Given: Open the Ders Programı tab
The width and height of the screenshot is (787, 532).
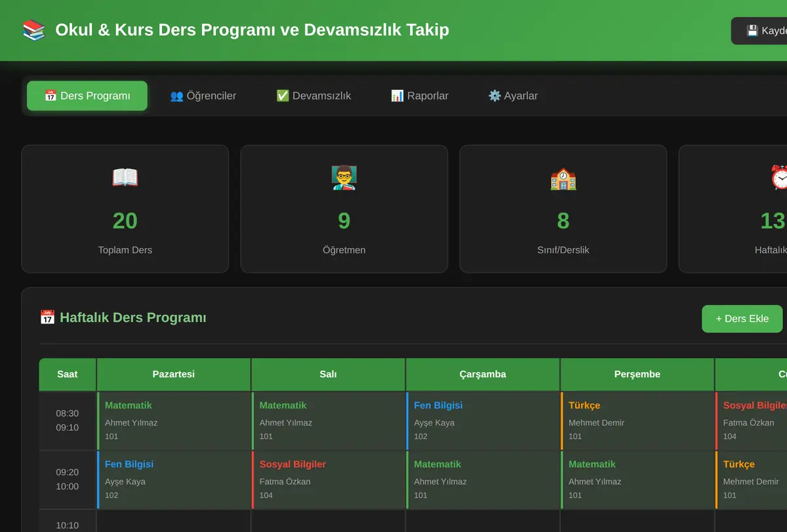Looking at the screenshot, I should pos(87,96).
